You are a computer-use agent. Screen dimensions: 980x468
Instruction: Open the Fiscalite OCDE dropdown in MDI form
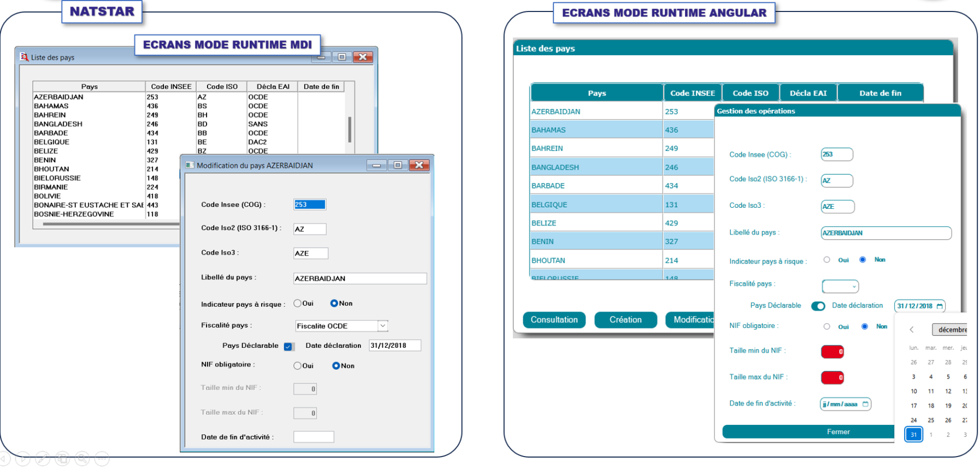[x=383, y=326]
